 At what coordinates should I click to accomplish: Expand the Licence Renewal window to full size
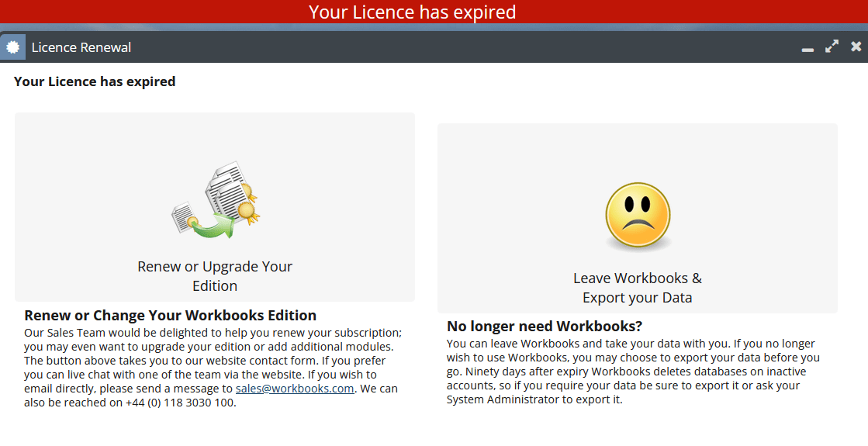point(832,47)
